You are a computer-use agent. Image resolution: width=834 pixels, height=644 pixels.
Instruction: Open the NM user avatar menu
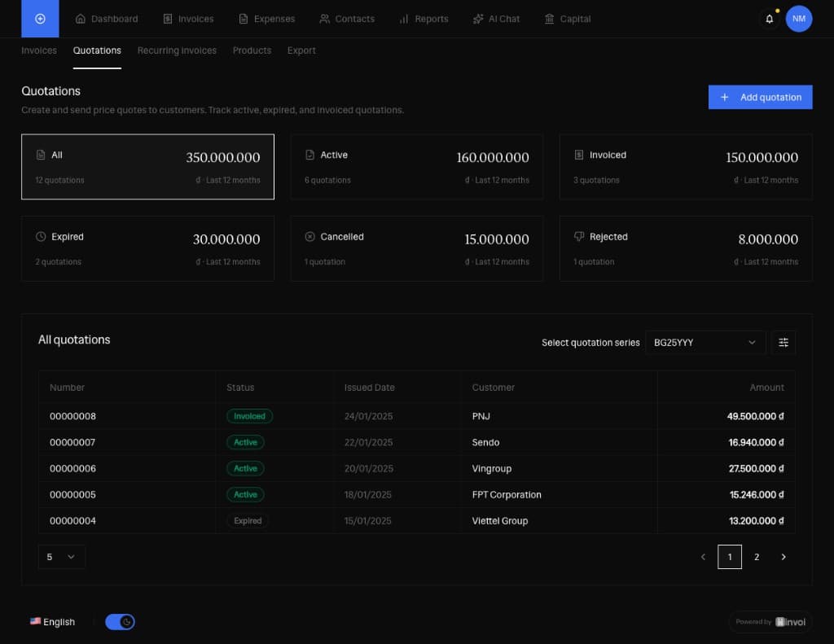tap(798, 19)
